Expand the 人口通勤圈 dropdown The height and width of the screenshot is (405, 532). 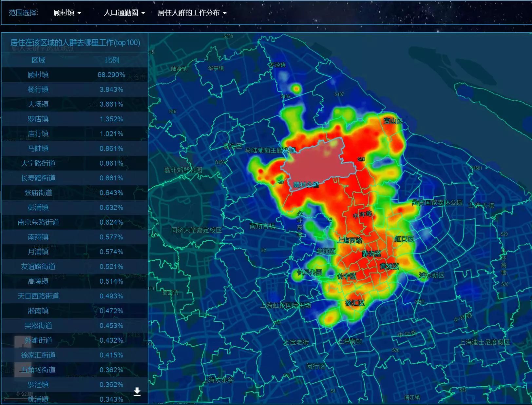[124, 13]
